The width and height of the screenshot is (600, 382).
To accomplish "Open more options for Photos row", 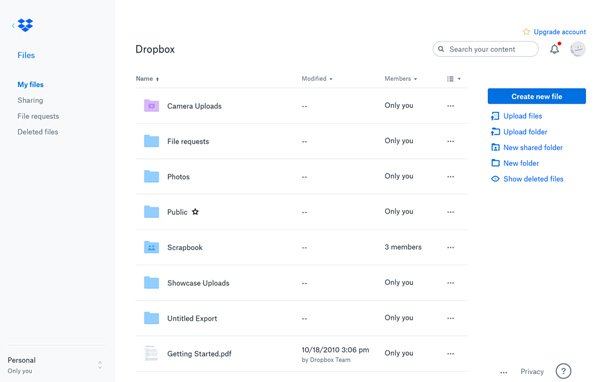I will coord(451,176).
